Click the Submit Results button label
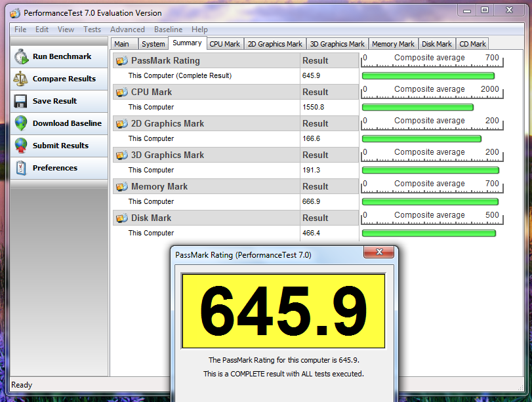The height and width of the screenshot is (402, 532). click(x=61, y=146)
